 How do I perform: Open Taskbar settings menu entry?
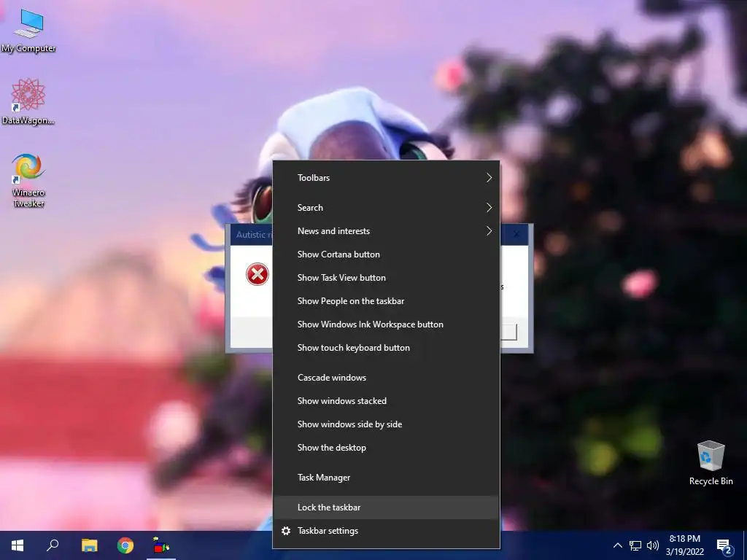[386, 531]
